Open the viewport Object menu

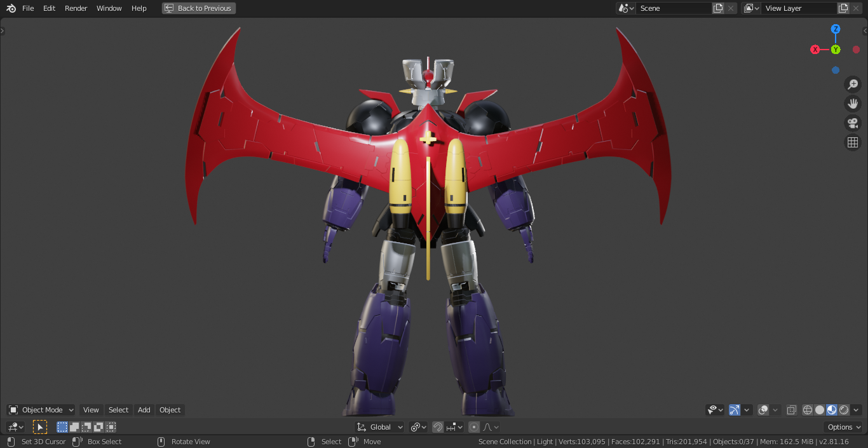click(170, 410)
